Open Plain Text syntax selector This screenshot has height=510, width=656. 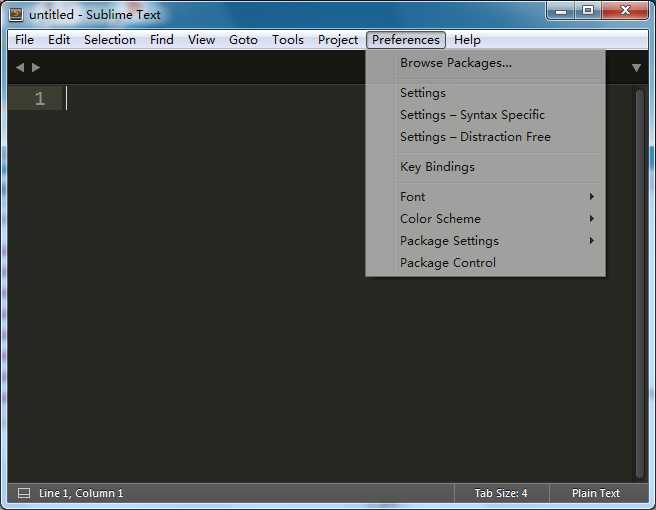pos(596,493)
